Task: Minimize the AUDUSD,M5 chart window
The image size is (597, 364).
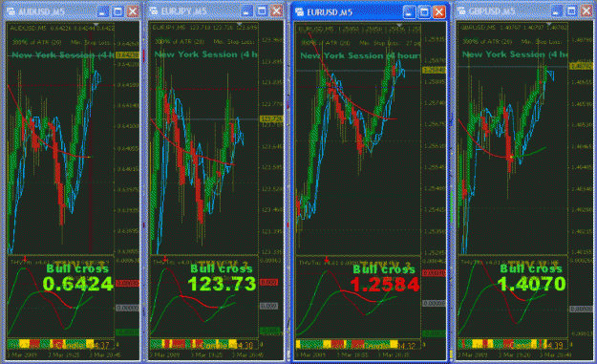Action: click(103, 11)
